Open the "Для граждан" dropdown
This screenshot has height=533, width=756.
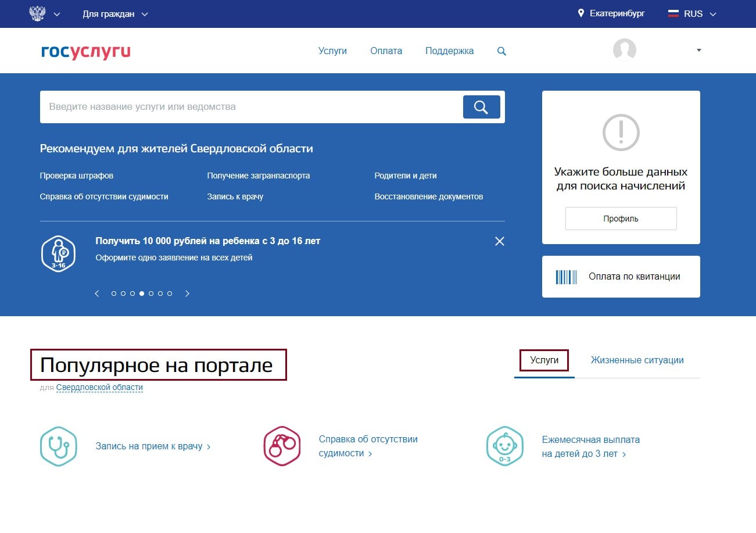[115, 14]
